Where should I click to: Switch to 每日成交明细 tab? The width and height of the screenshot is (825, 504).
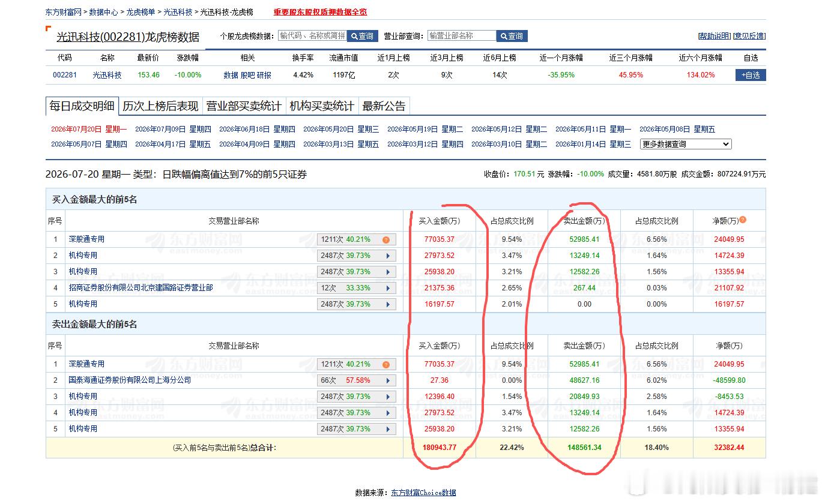82,106
